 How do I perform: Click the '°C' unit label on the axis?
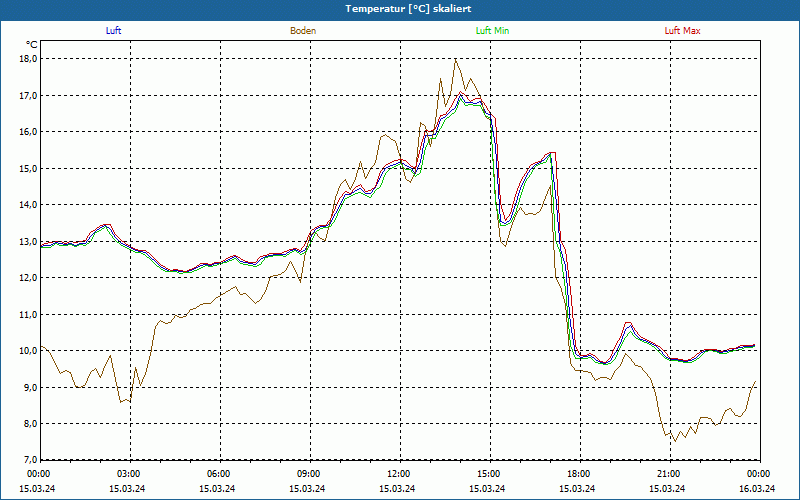point(32,45)
